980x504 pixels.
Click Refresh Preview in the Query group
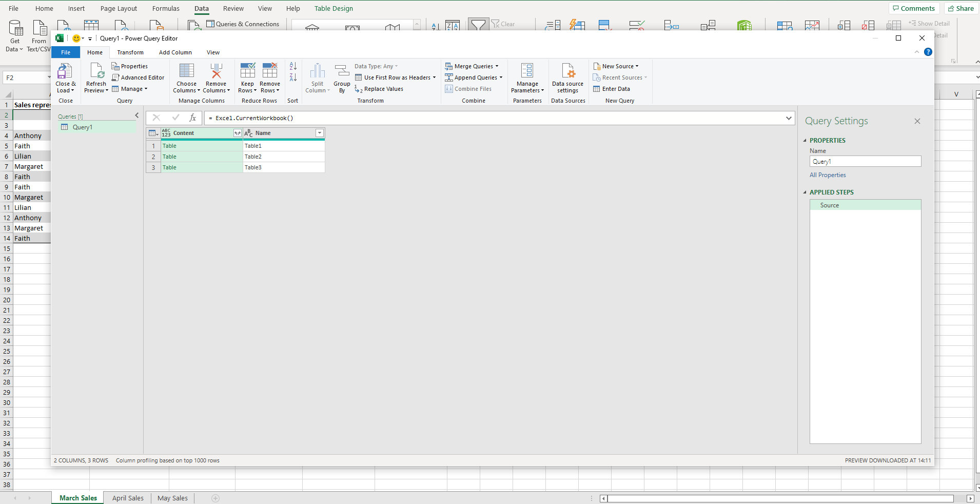tap(95, 77)
